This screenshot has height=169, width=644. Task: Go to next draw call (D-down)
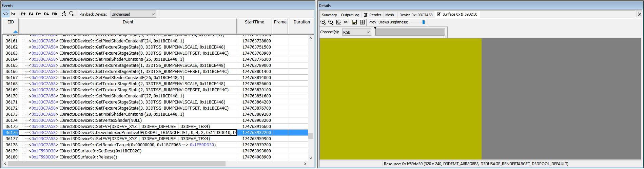[46, 14]
